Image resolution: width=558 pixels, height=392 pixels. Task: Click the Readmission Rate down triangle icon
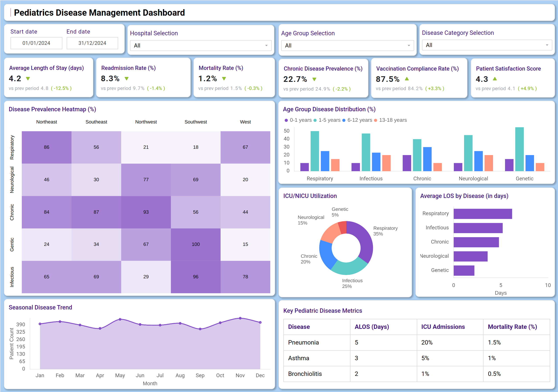pos(127,79)
